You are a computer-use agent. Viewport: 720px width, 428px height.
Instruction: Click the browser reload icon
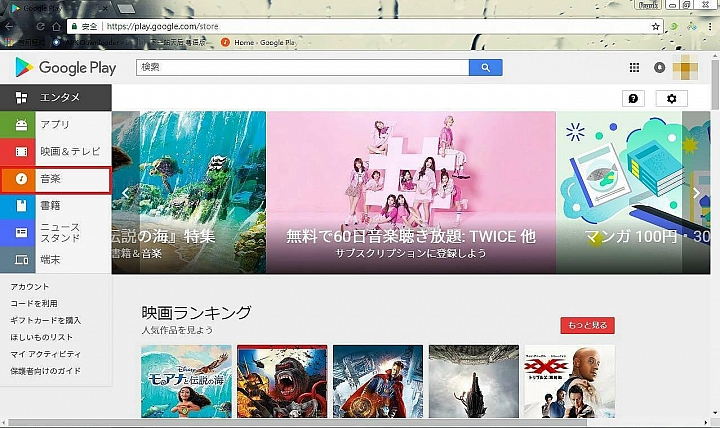[40, 27]
